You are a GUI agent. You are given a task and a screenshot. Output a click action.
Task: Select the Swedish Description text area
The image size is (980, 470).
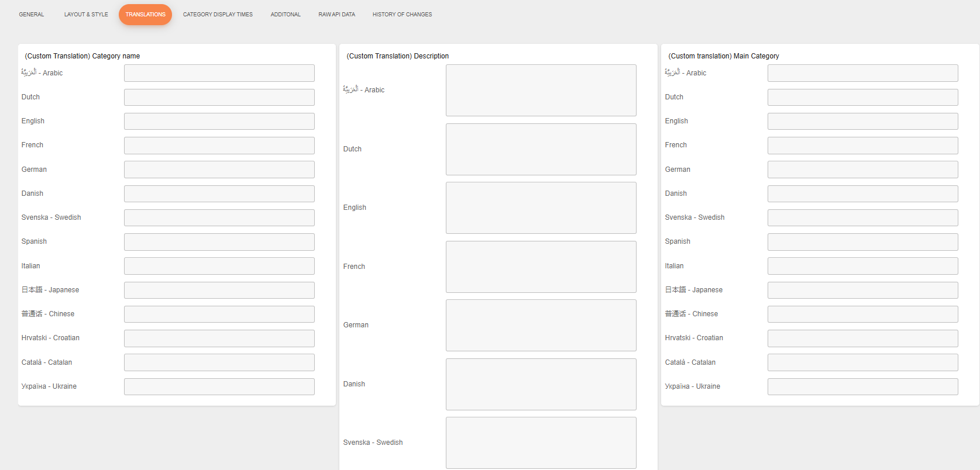(x=541, y=443)
